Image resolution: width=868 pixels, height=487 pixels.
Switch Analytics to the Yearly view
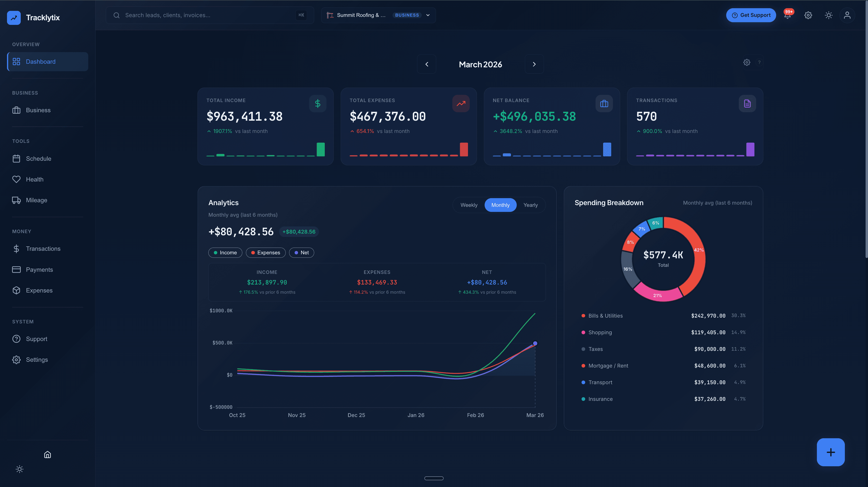point(531,205)
